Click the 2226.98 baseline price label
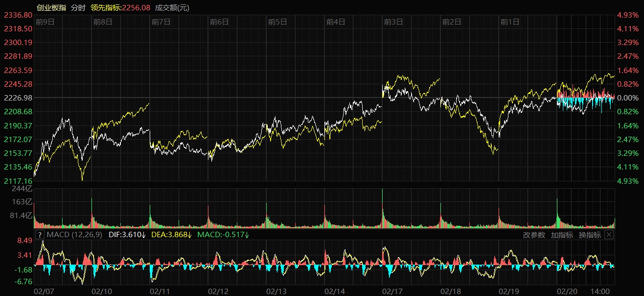Image resolution: width=644 pixels, height=296 pixels. tap(18, 98)
